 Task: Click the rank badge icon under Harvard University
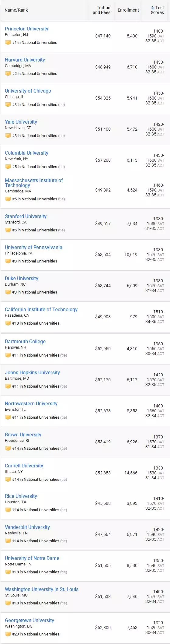click(8, 74)
